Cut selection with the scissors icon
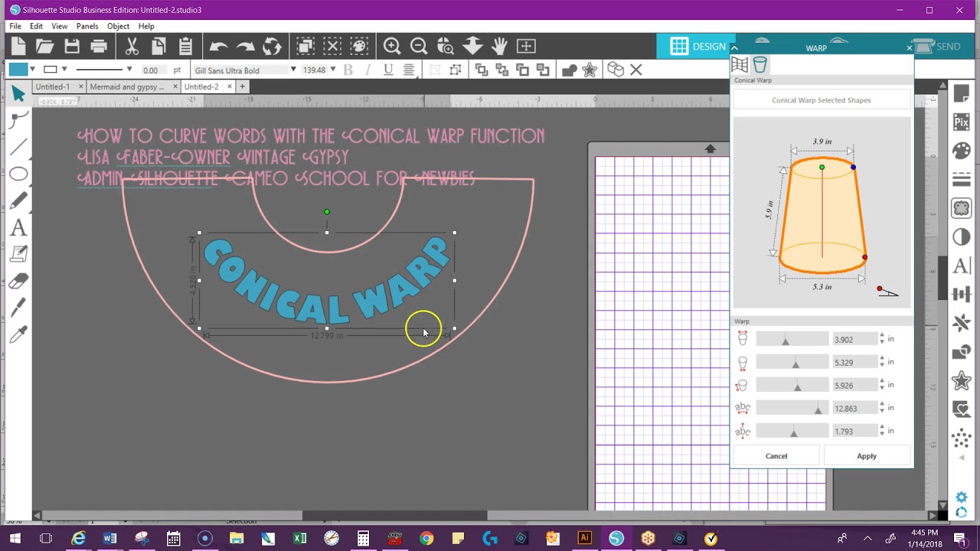Screen dimensions: 980x551 point(132,46)
